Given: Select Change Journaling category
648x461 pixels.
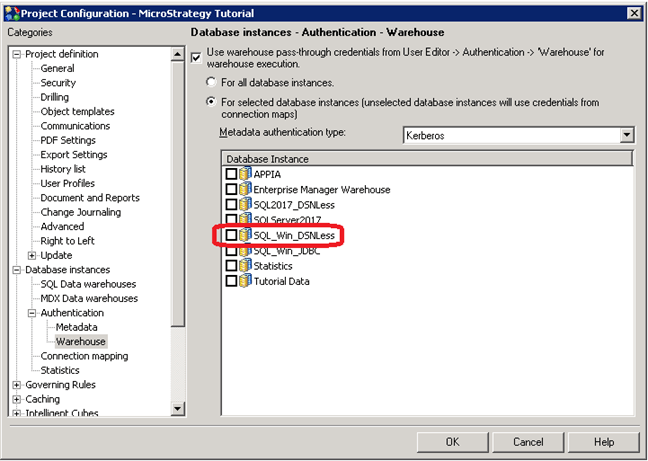Looking at the screenshot, I should pyautogui.click(x=81, y=212).
